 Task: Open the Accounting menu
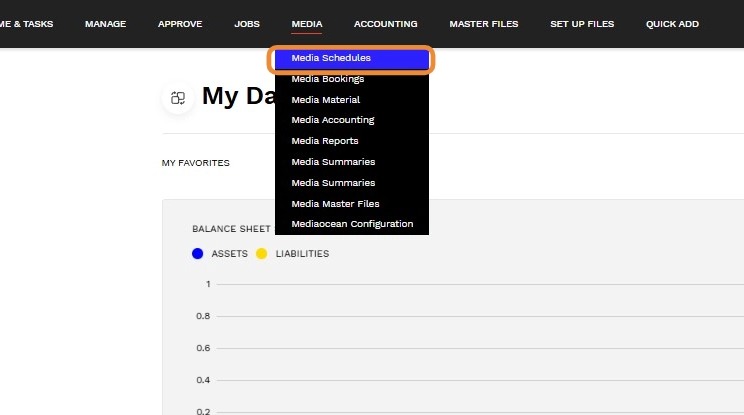pos(385,24)
